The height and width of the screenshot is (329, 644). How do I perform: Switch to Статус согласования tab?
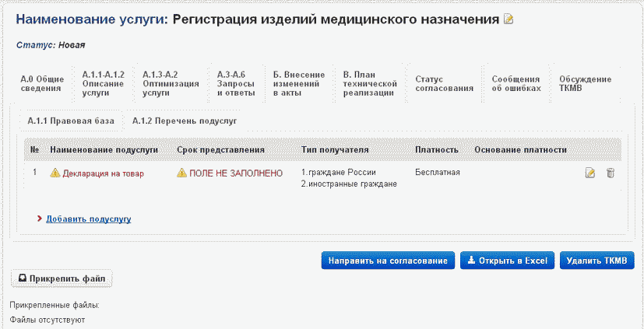point(444,83)
